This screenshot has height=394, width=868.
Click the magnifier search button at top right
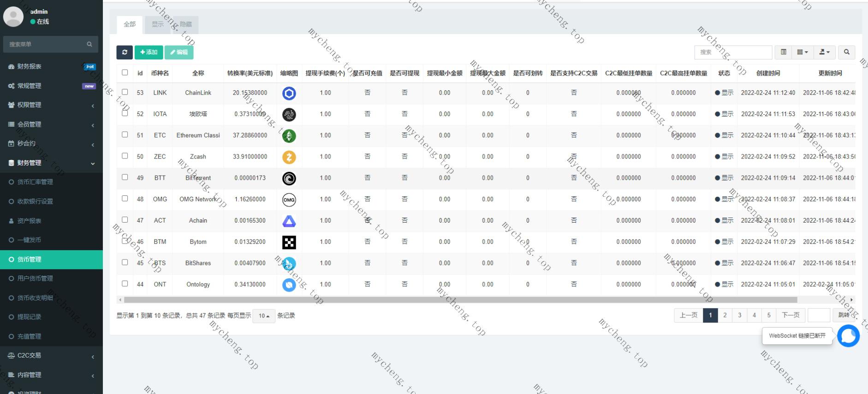(x=846, y=52)
